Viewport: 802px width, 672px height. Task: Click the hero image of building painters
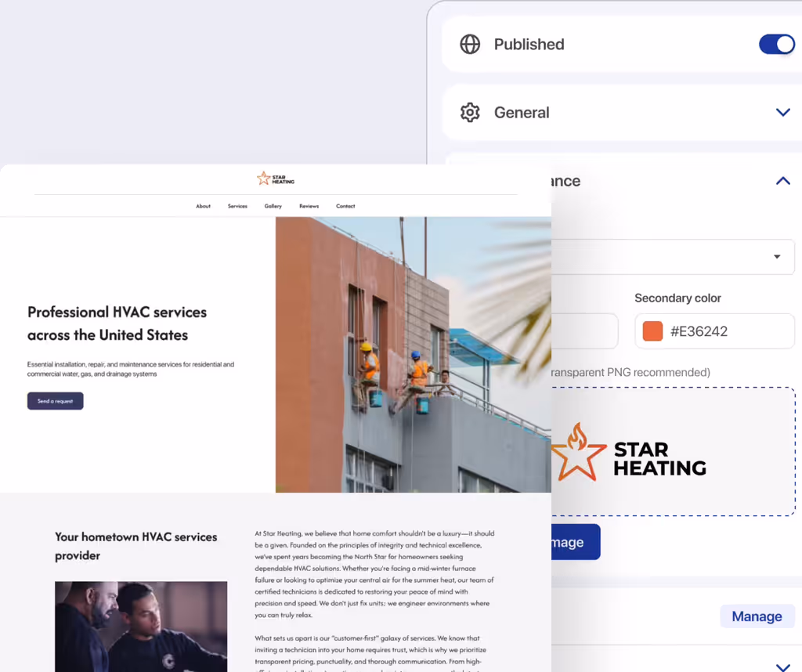point(414,355)
